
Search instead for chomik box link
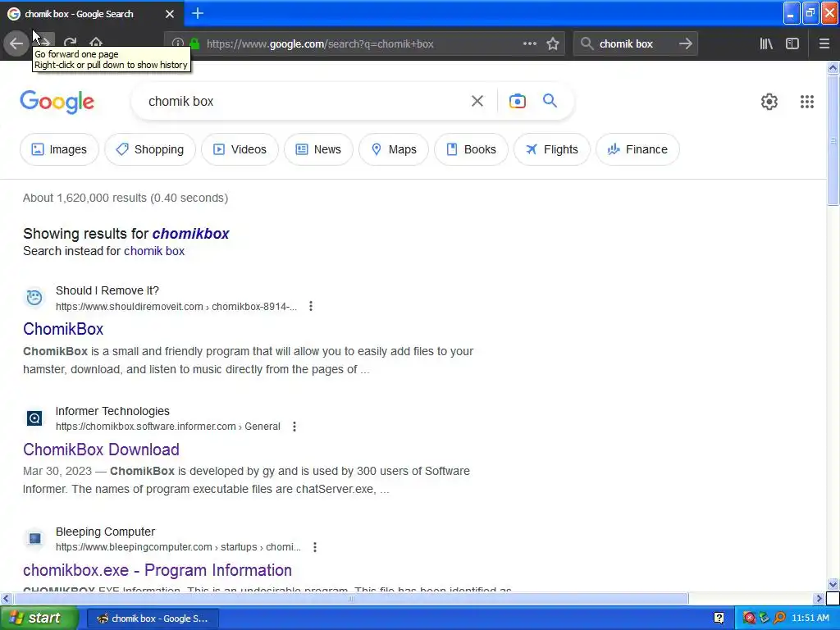(154, 251)
